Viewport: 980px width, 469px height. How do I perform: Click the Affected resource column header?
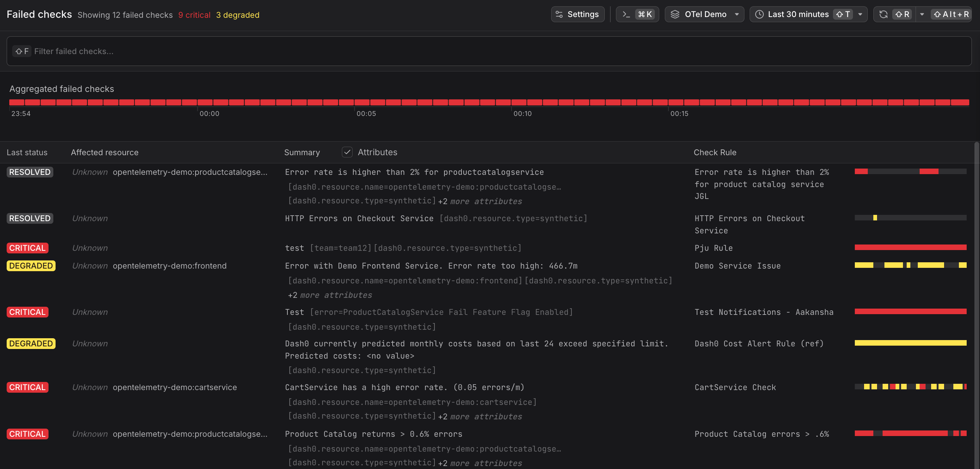[x=104, y=153]
